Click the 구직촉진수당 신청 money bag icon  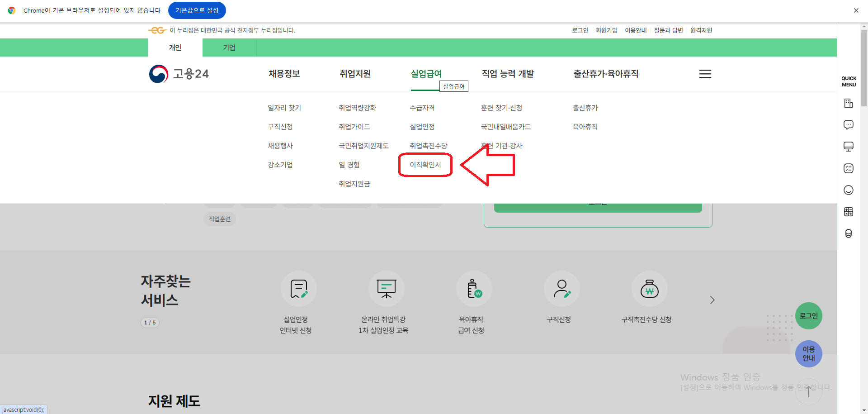tap(649, 289)
